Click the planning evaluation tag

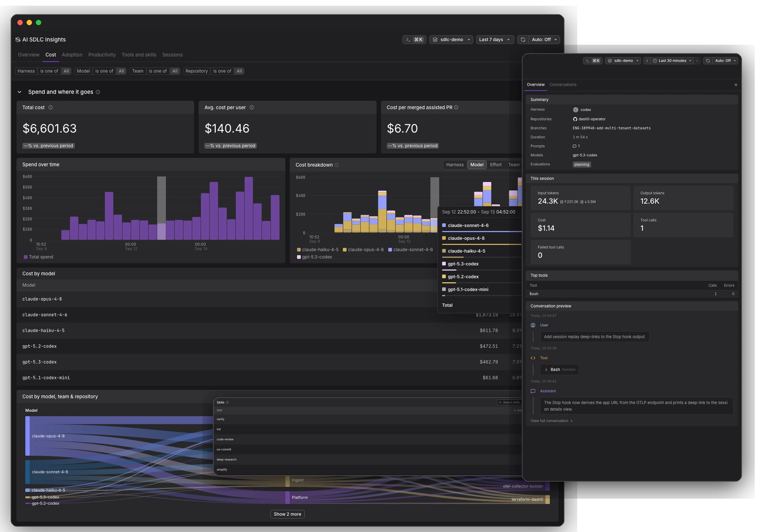click(581, 165)
